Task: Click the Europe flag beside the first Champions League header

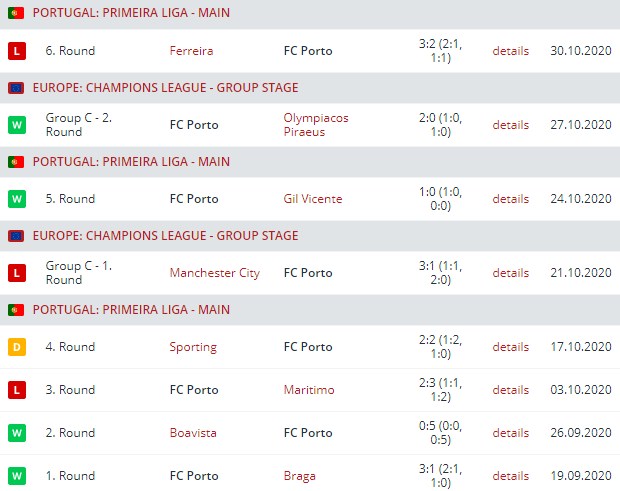Action: (15, 88)
